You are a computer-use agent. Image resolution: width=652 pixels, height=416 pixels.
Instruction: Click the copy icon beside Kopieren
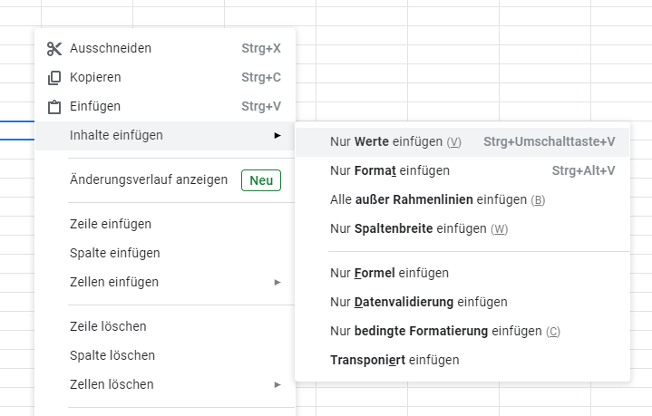[x=54, y=78]
